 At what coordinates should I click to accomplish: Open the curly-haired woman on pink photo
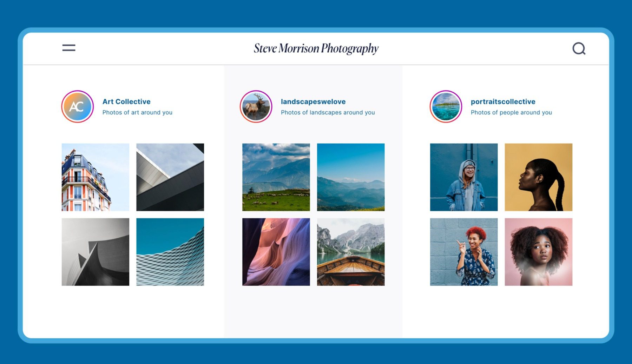(539, 252)
